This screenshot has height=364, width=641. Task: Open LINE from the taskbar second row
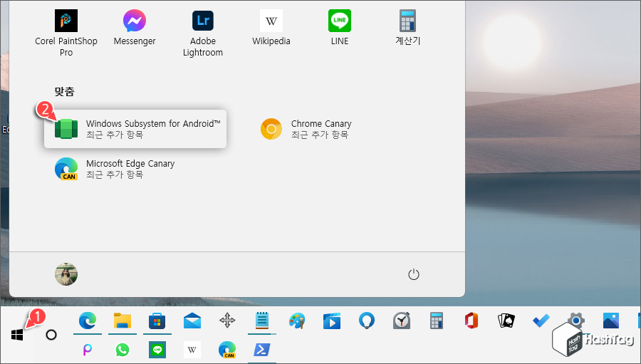coord(157,350)
